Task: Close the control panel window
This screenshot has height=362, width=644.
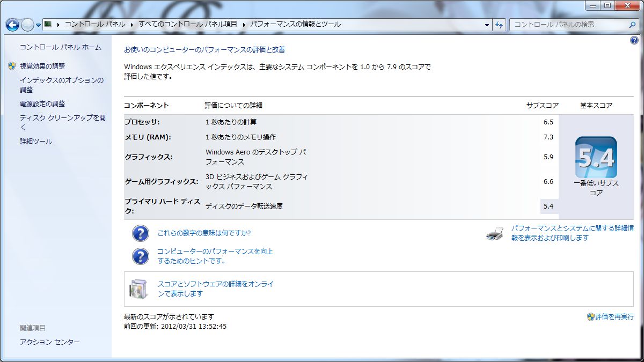Action: (x=627, y=5)
